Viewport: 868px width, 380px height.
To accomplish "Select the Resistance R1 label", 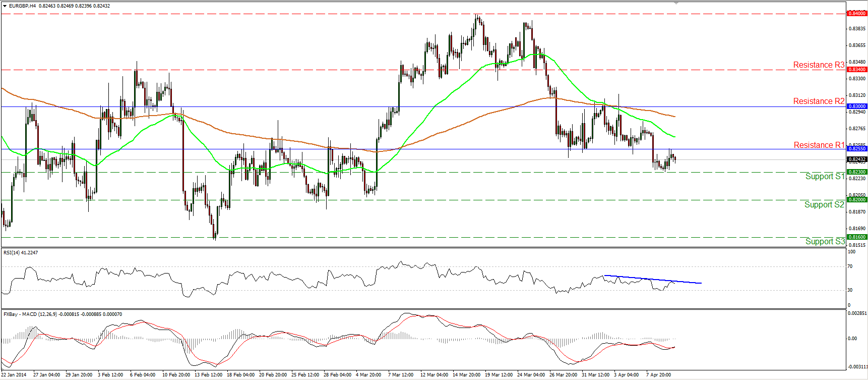I will pyautogui.click(x=819, y=145).
